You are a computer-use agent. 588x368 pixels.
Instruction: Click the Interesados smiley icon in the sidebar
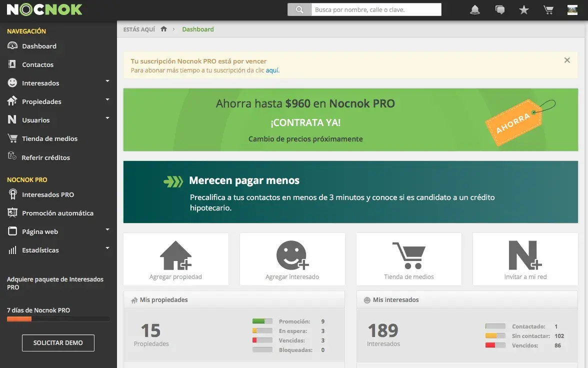[12, 82]
